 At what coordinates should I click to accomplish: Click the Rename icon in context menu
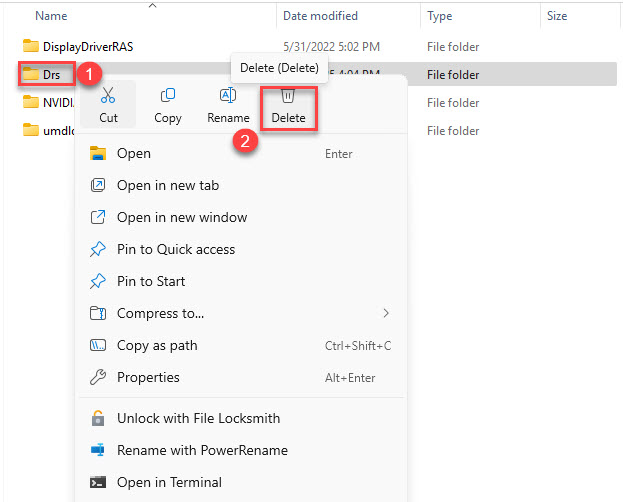coord(227,96)
